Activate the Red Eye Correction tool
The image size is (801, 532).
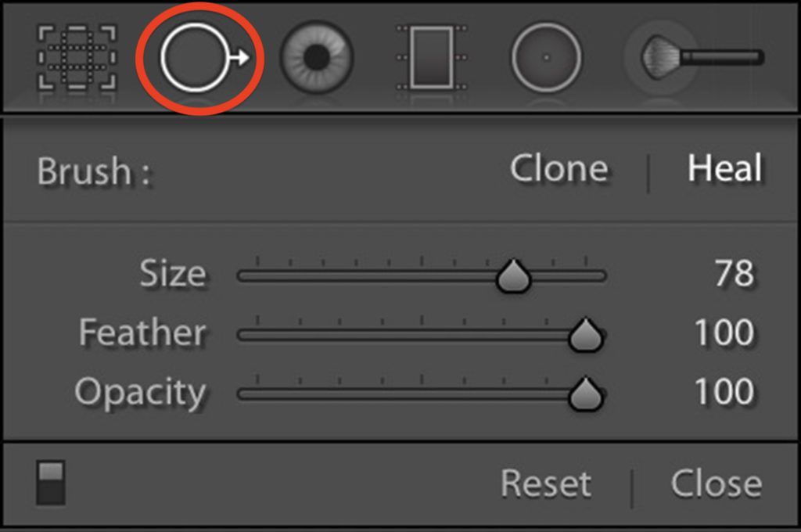click(x=317, y=57)
